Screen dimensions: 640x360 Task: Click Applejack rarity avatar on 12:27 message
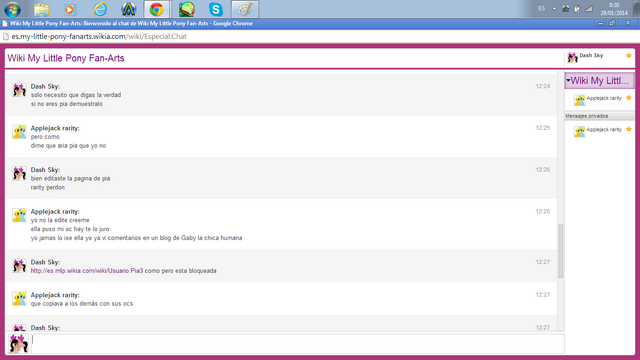19,298
